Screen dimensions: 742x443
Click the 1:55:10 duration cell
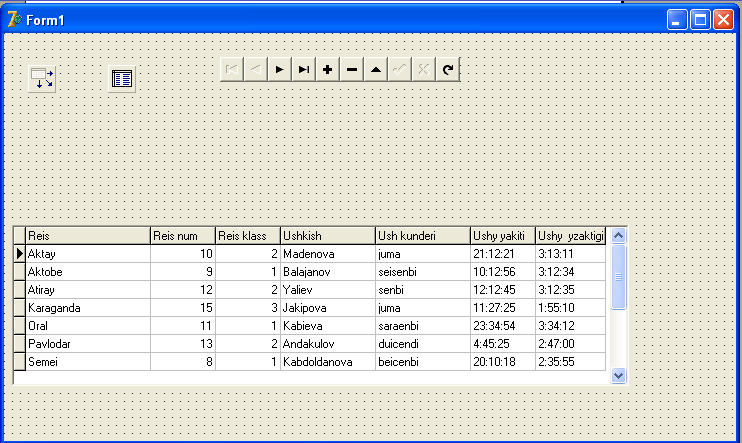pos(571,308)
